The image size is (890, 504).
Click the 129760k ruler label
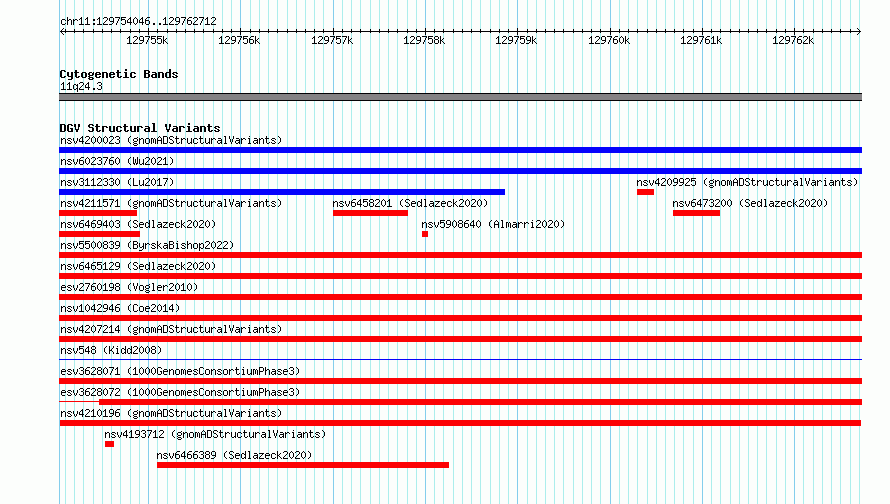pos(609,40)
